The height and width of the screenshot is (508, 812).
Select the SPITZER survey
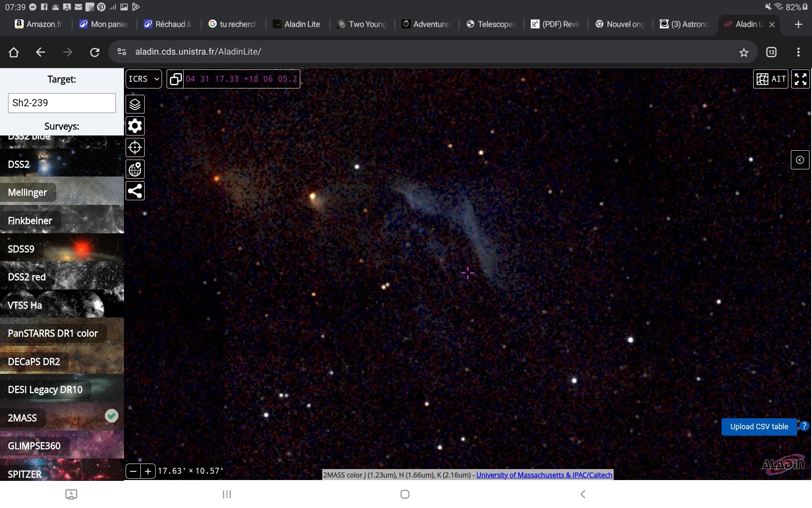[x=62, y=470]
